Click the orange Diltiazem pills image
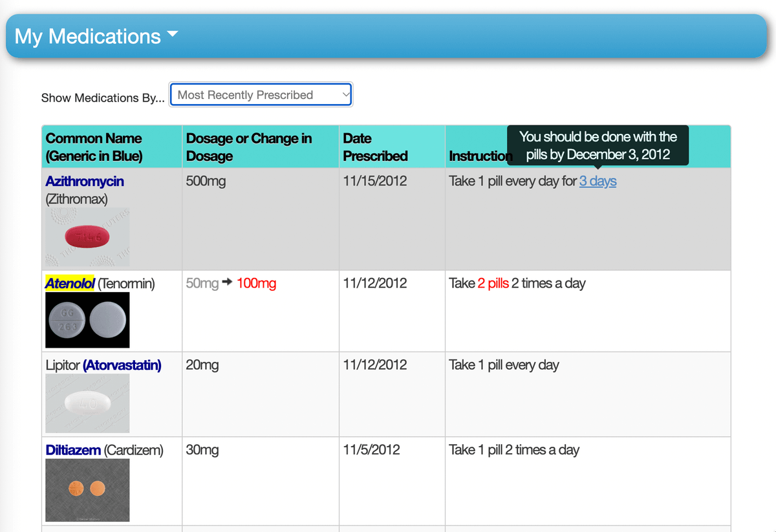This screenshot has height=532, width=776. pos(87,489)
